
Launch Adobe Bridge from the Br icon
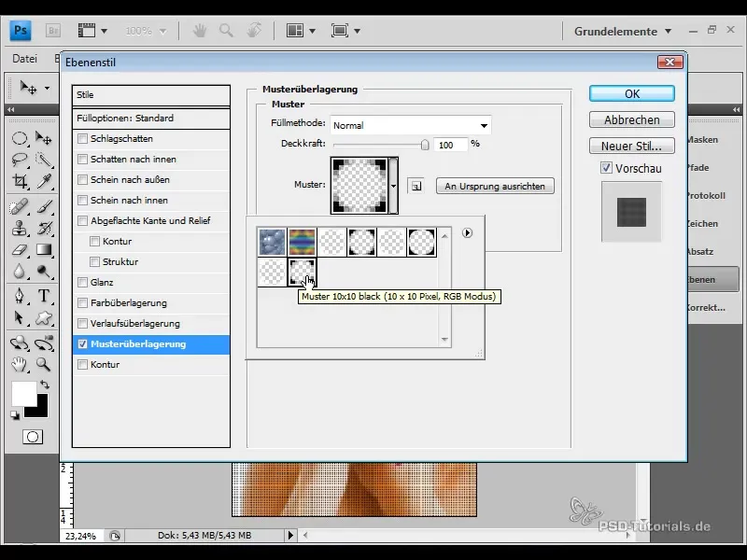[x=53, y=31]
